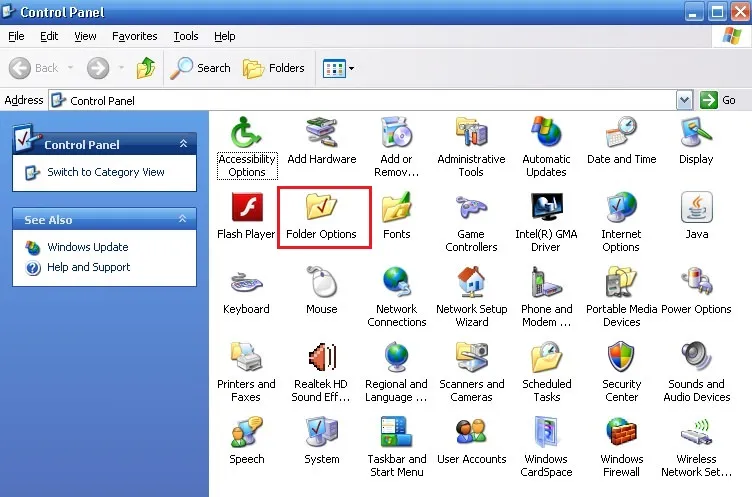Open Printers and Faxes

(246, 372)
